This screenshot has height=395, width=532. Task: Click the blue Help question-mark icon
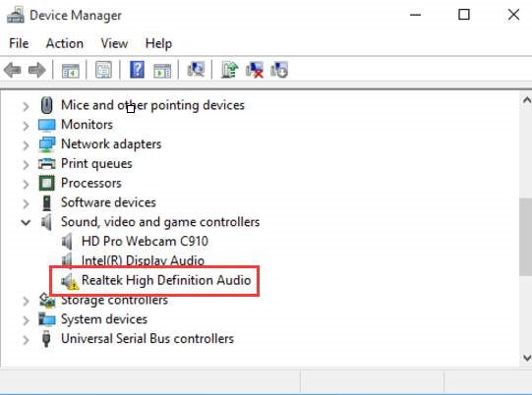pyautogui.click(x=137, y=70)
